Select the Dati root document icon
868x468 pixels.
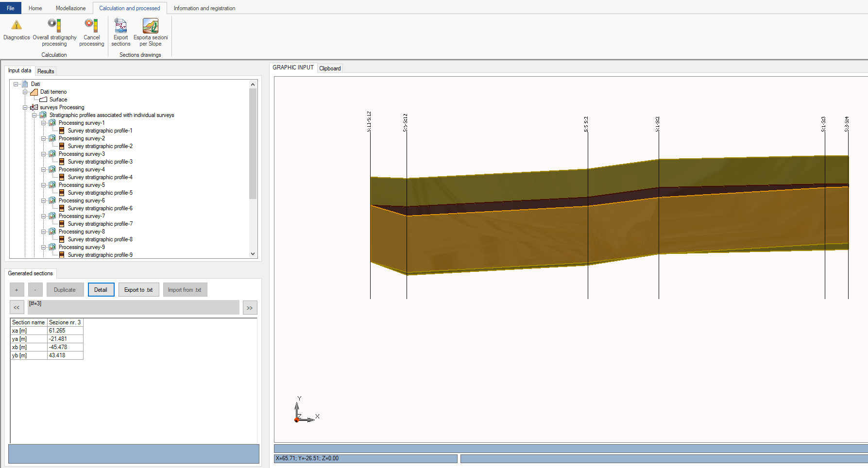click(25, 84)
